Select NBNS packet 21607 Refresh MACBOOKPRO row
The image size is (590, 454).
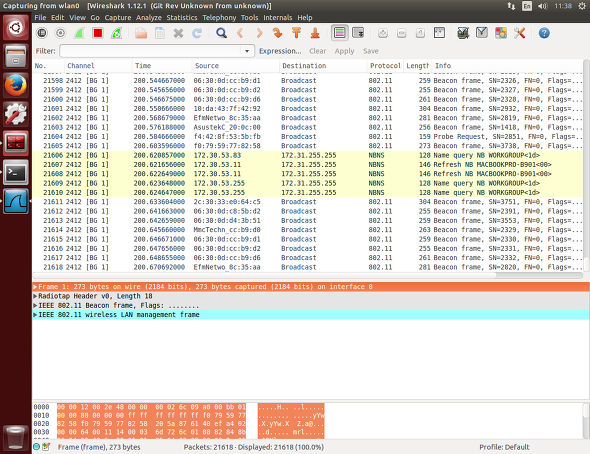[308, 164]
